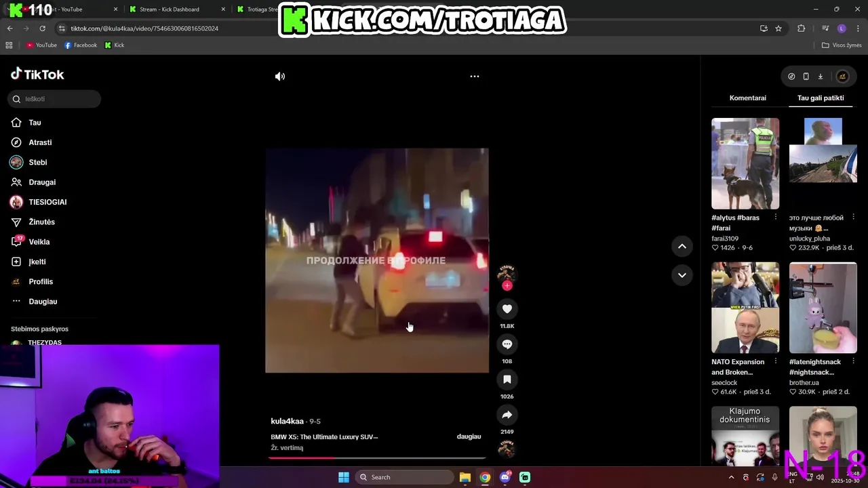Open options for the NATO Expansion video

[x=776, y=361]
